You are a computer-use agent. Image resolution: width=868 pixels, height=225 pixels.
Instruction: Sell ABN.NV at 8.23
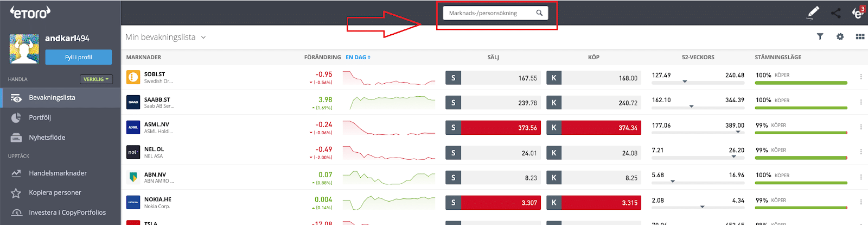[x=493, y=178]
